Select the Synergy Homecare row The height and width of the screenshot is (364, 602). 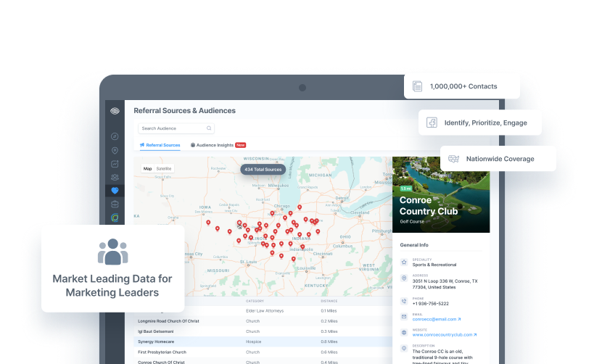tap(263, 342)
